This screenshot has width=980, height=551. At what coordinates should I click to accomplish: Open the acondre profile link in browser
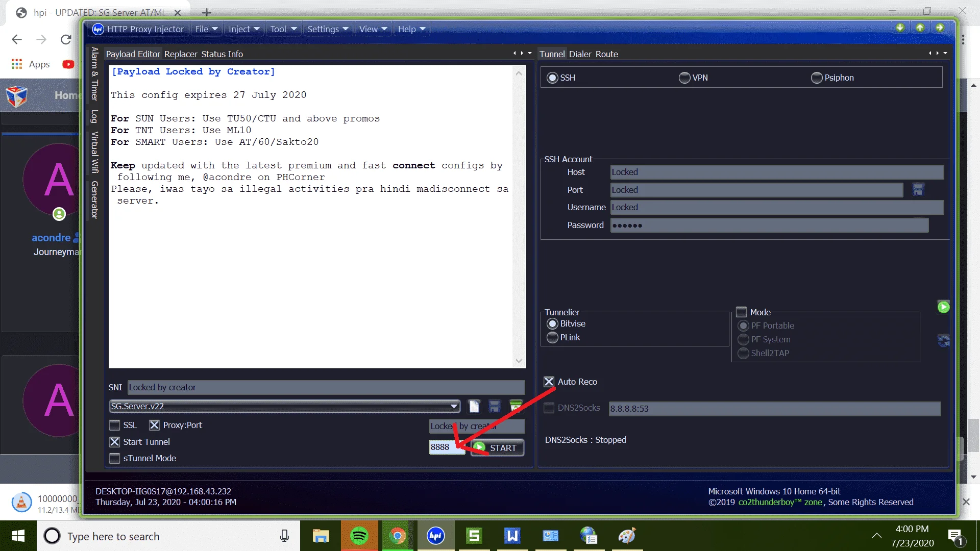(x=51, y=238)
